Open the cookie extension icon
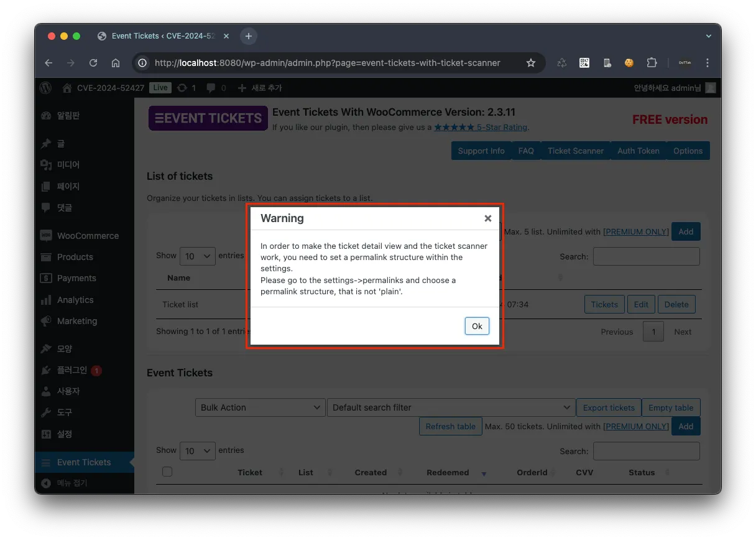Viewport: 756px width, 540px height. [629, 63]
